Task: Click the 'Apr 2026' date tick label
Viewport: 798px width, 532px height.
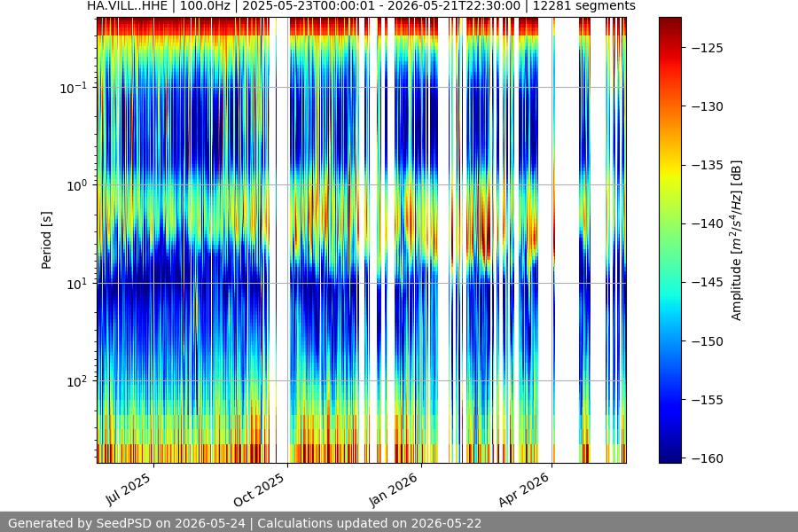Action: pyautogui.click(x=524, y=489)
